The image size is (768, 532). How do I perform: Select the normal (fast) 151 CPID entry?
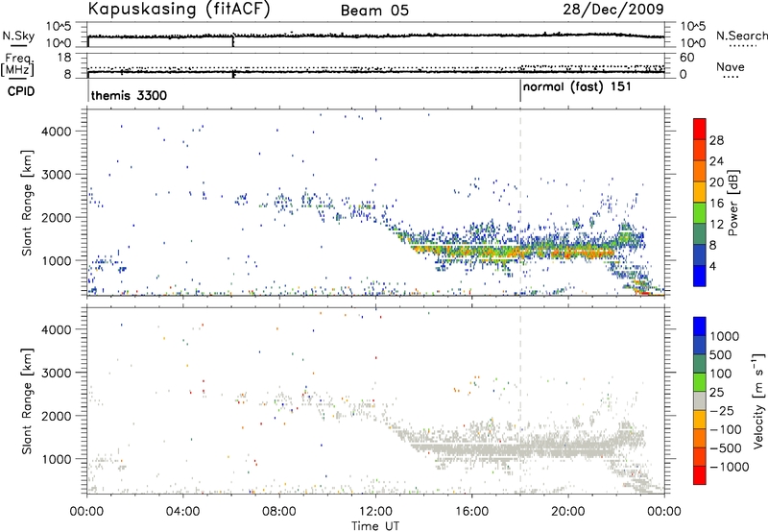(x=577, y=87)
